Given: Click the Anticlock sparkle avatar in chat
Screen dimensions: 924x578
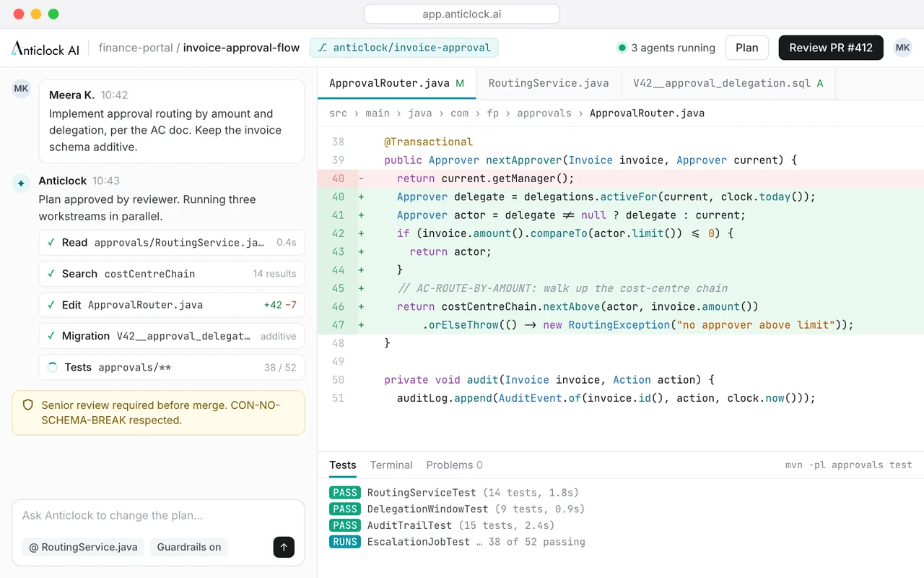Looking at the screenshot, I should (x=21, y=183).
